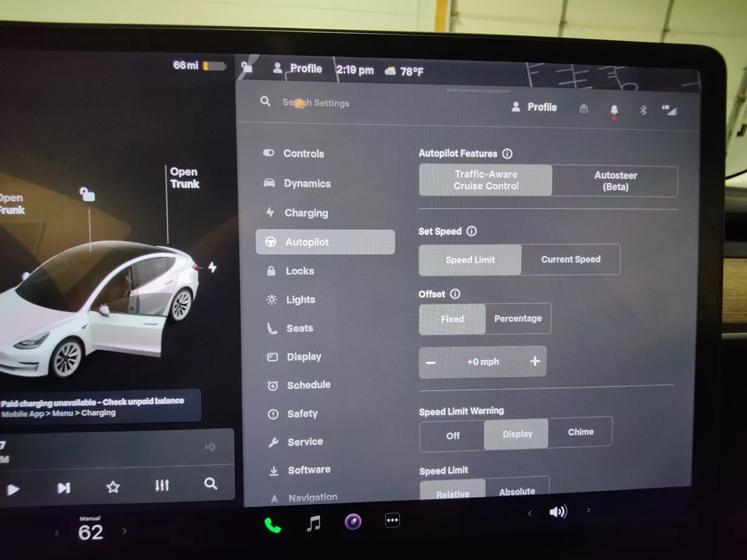Screen dimensions: 747x560
Task: Decrease speed offset with minus button
Action: point(431,363)
